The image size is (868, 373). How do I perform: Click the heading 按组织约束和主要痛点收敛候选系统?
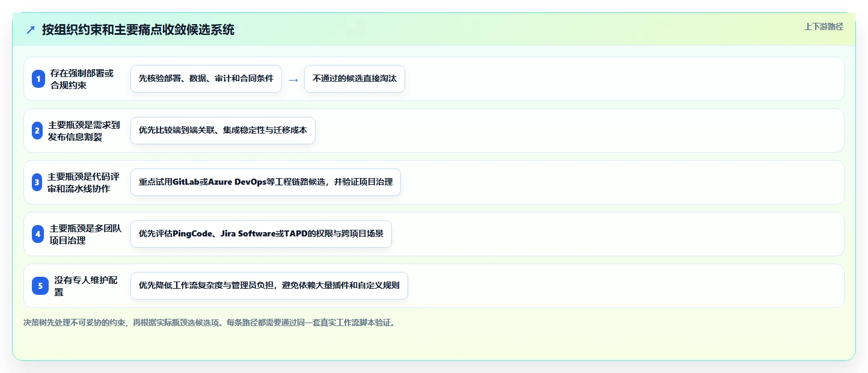138,30
